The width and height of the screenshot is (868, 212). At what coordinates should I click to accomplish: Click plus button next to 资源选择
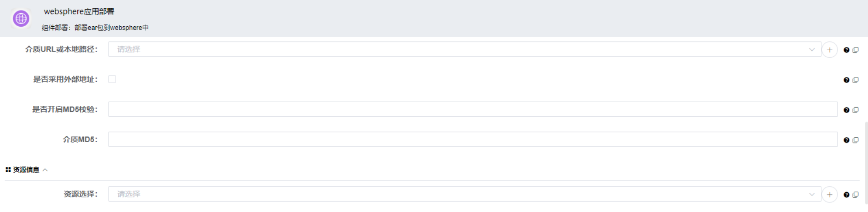click(829, 195)
